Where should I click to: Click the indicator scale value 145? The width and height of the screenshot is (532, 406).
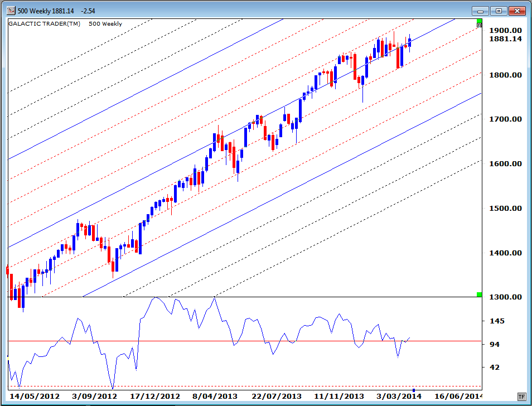497,321
